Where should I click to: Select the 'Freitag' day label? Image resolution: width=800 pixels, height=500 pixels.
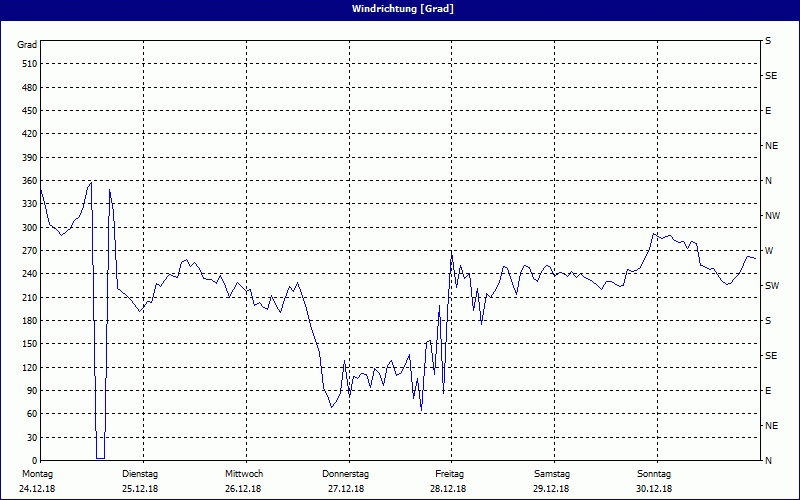449,474
